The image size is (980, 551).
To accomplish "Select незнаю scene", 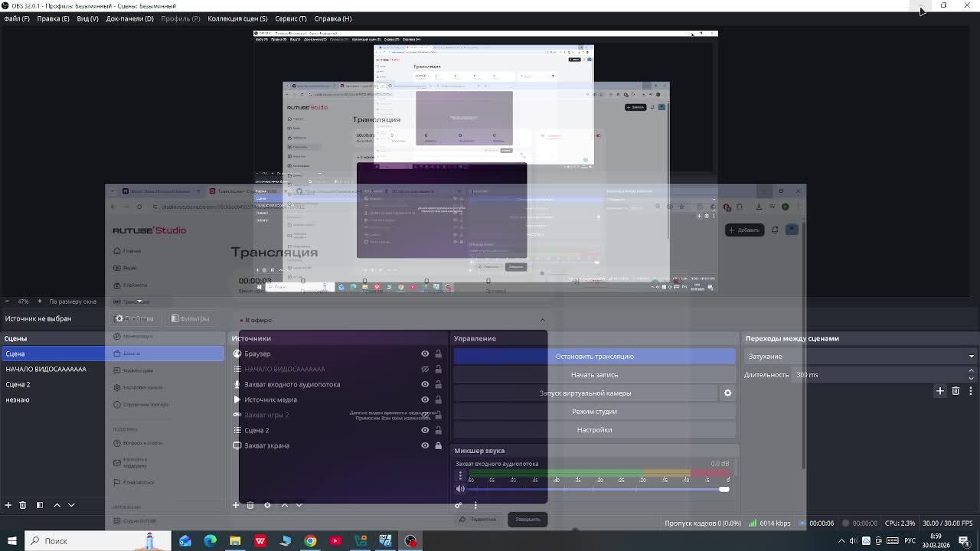I will coord(113,399).
